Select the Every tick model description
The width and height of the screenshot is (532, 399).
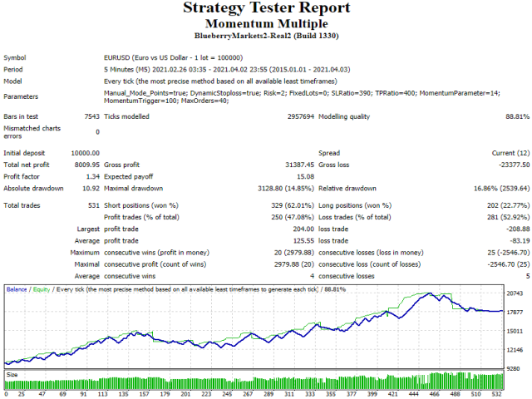(x=220, y=81)
